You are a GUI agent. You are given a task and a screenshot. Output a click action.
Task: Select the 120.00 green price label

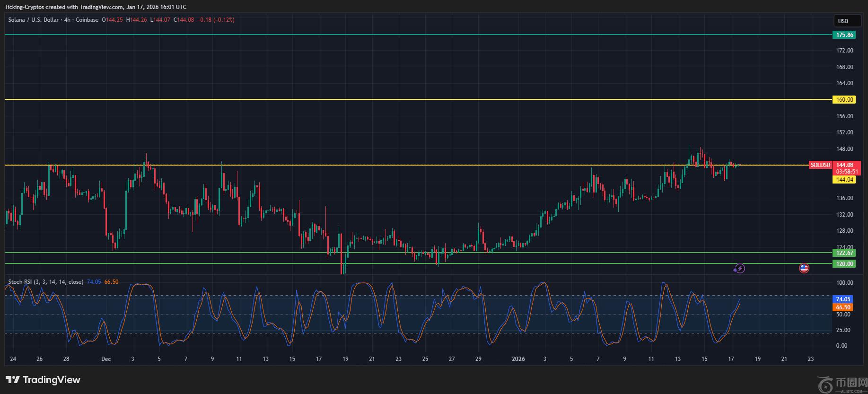tap(844, 264)
